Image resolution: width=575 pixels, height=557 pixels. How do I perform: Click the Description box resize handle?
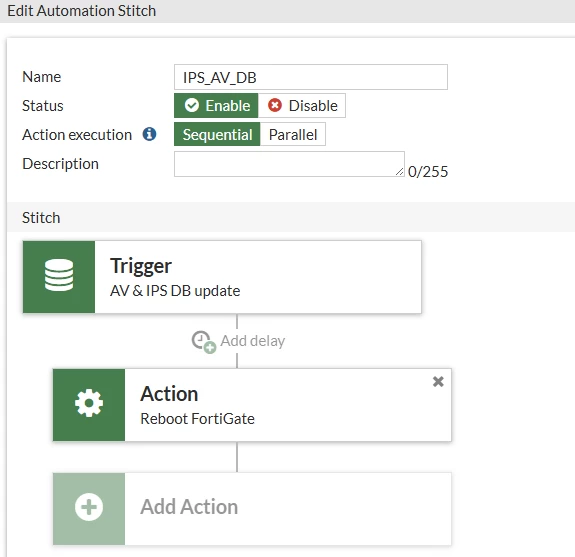tap(400, 172)
